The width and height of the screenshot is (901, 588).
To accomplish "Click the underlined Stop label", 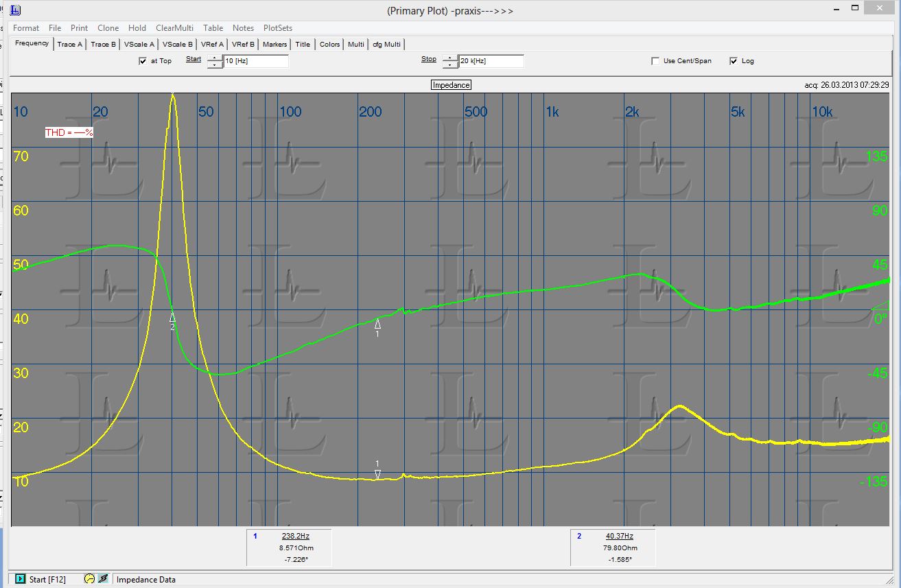I will tap(429, 59).
